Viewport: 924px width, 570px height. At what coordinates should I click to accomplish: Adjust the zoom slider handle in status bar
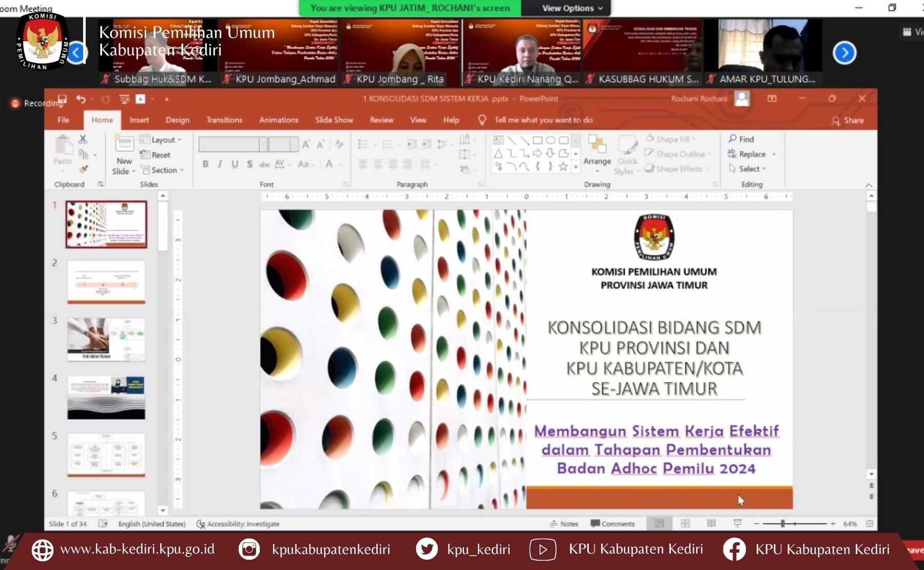coord(782,523)
